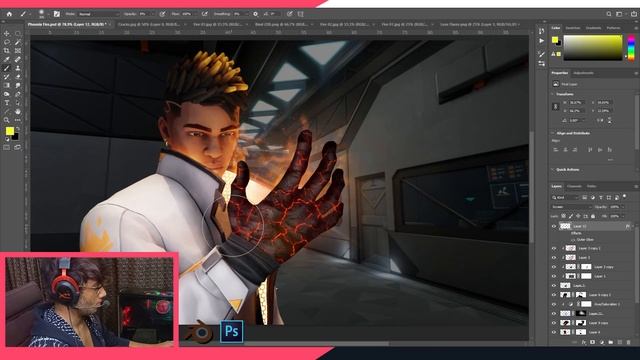This screenshot has width=640, height=360.
Task: Collapse Layer 11 effects list
Action: click(x=633, y=226)
